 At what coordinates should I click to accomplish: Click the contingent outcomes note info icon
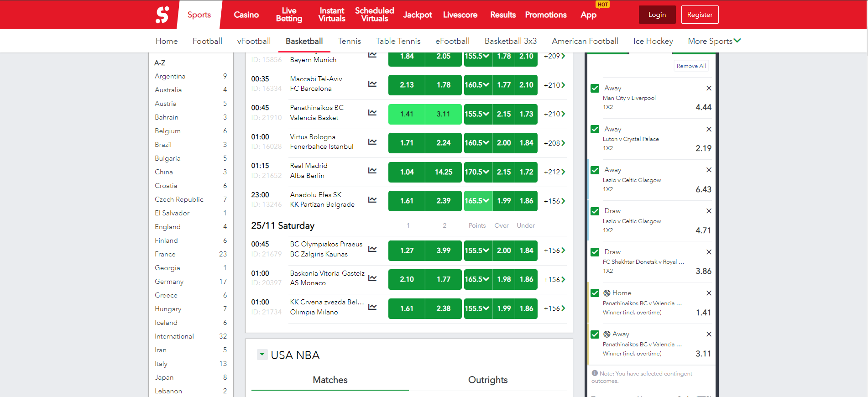click(x=595, y=373)
